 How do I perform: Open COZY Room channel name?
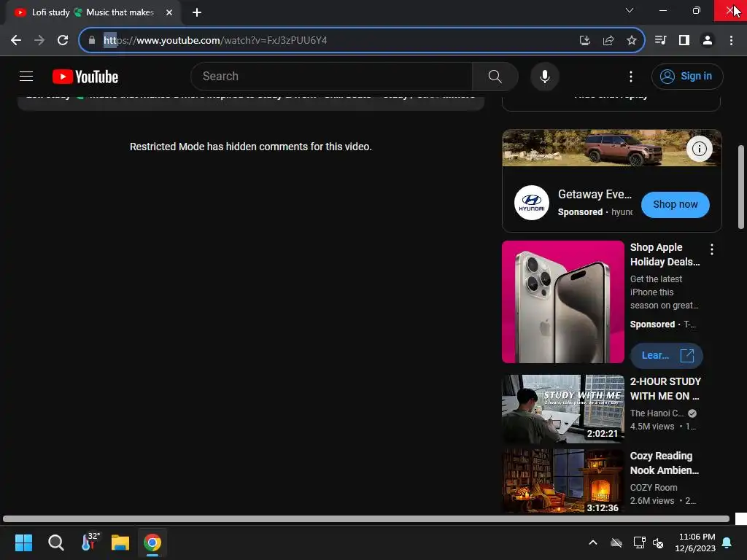pos(653,488)
